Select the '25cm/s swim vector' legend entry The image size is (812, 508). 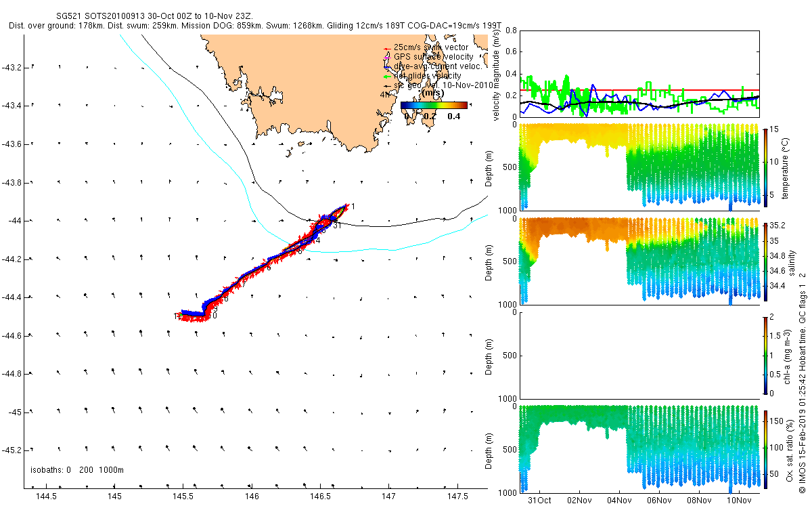pyautogui.click(x=431, y=47)
